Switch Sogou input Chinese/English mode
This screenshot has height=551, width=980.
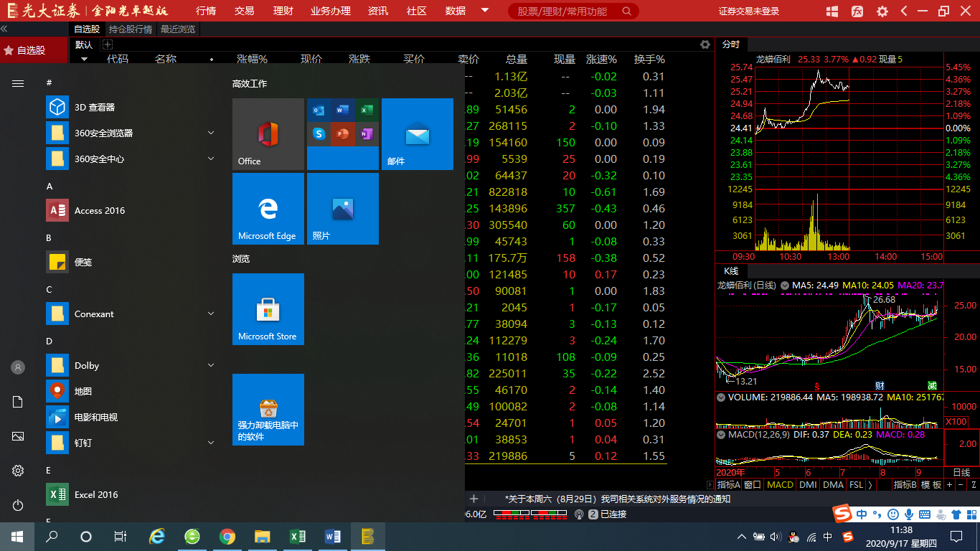(x=860, y=514)
